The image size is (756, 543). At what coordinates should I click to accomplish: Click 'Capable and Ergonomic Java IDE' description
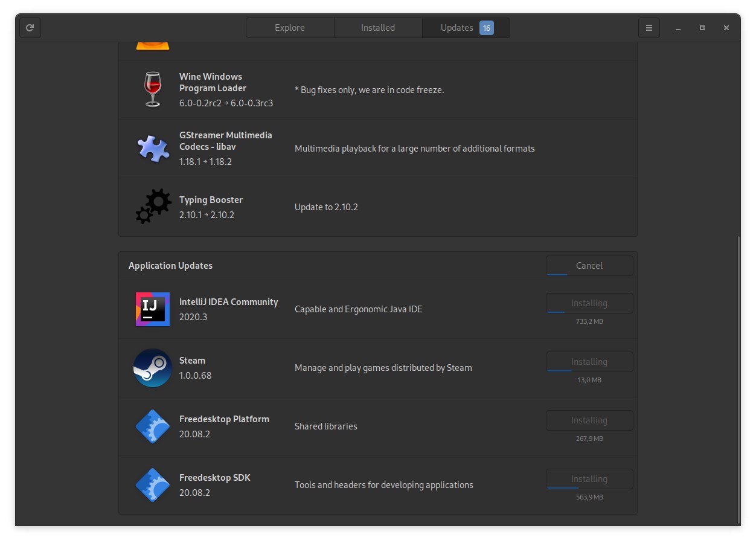tap(359, 309)
